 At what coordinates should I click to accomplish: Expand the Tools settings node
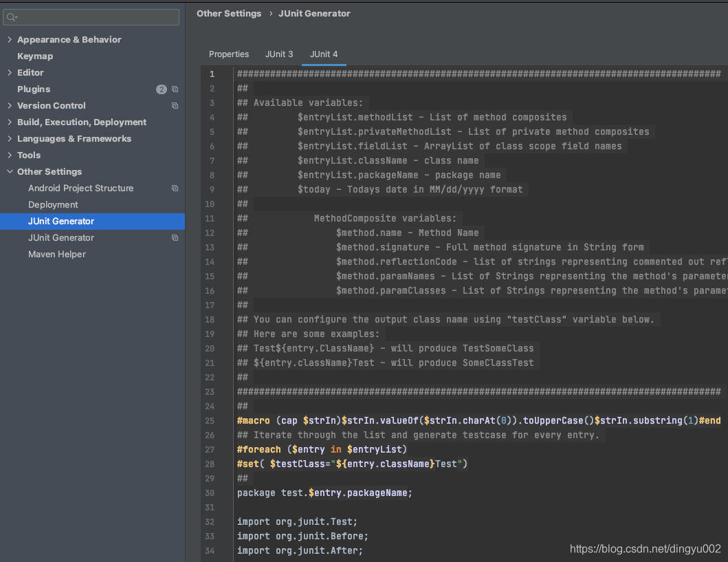click(10, 155)
